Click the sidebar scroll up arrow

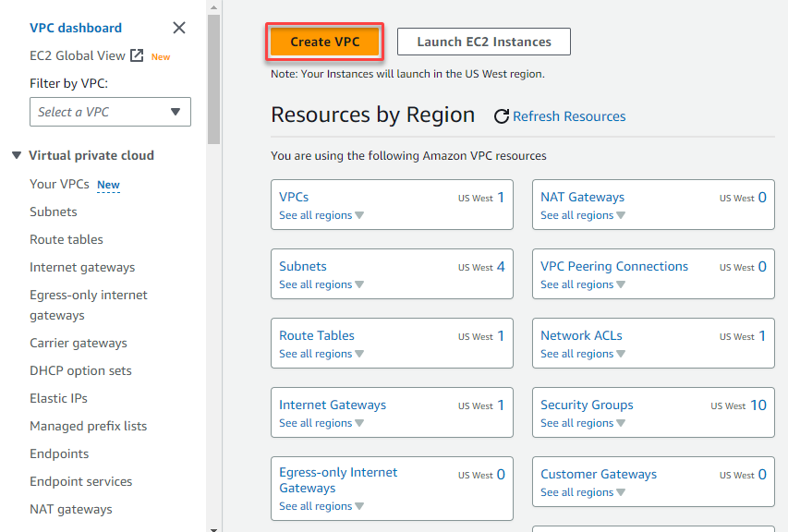(213, 7)
